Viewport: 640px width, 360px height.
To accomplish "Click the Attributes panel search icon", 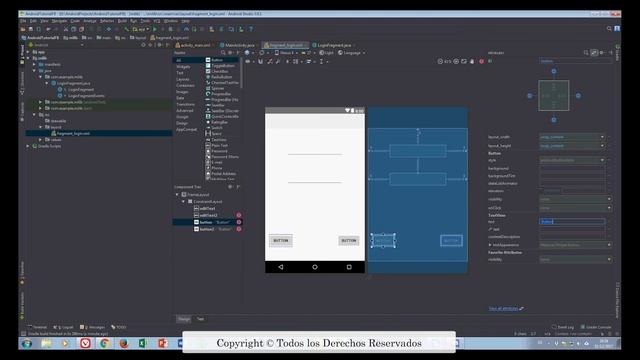I will [586, 53].
